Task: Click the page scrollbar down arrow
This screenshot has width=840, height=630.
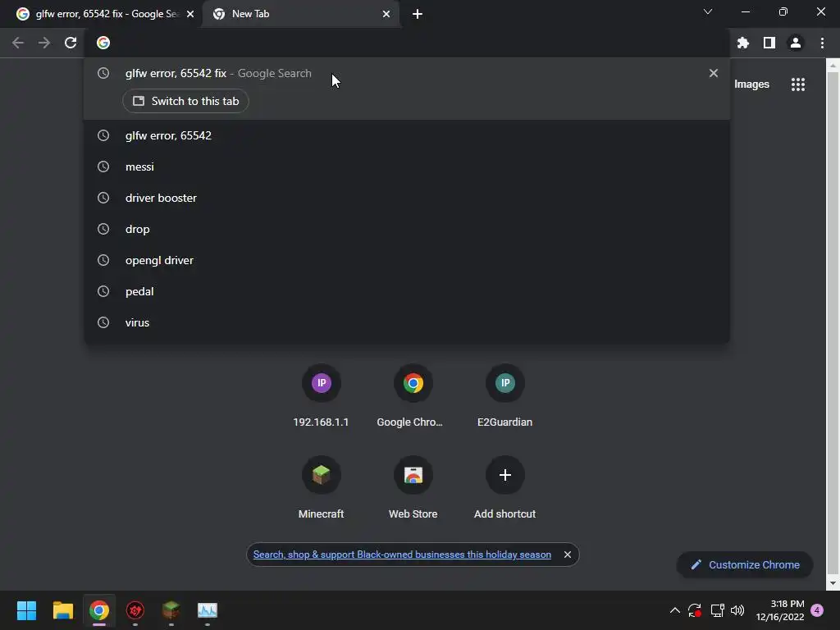Action: (x=833, y=583)
